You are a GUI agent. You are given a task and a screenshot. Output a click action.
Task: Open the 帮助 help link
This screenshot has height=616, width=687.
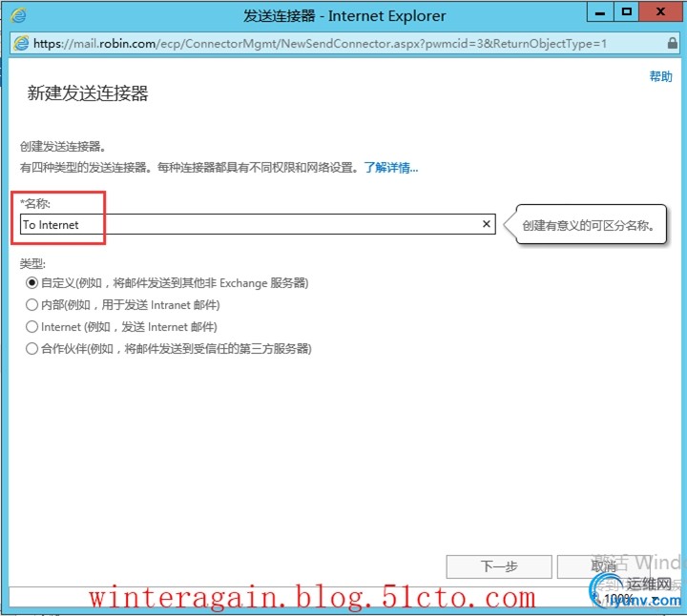pos(660,76)
